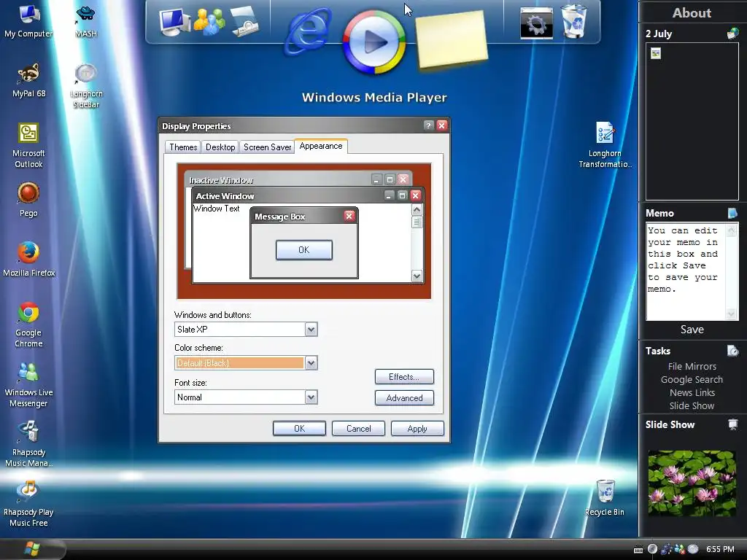
Task: Open the MASH desktop shortcut
Action: (x=86, y=21)
